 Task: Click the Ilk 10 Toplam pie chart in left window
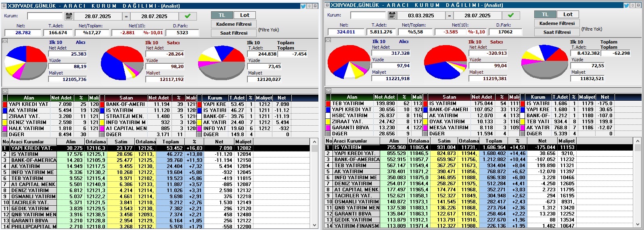pos(222,62)
